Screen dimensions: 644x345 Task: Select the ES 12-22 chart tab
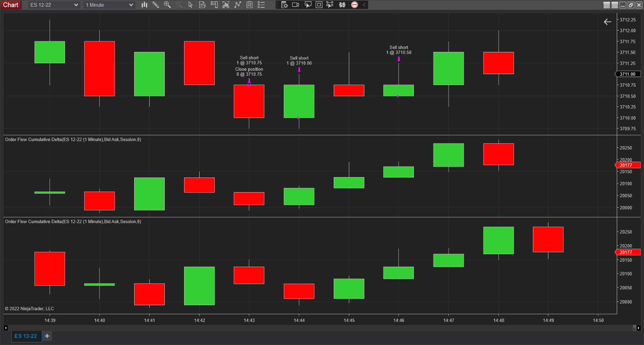tap(26, 336)
